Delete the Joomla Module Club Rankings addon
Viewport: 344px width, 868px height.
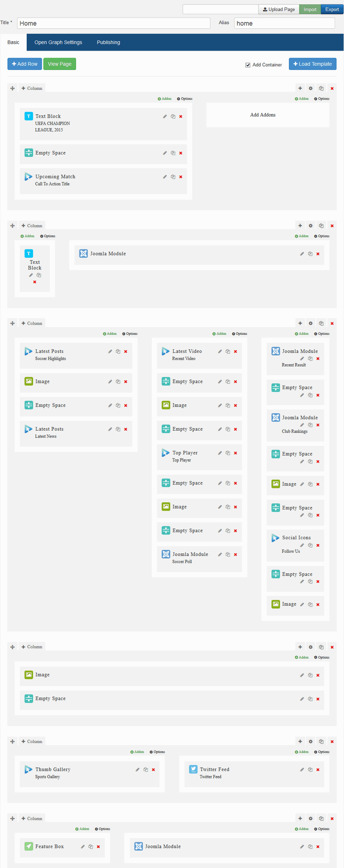click(x=318, y=425)
